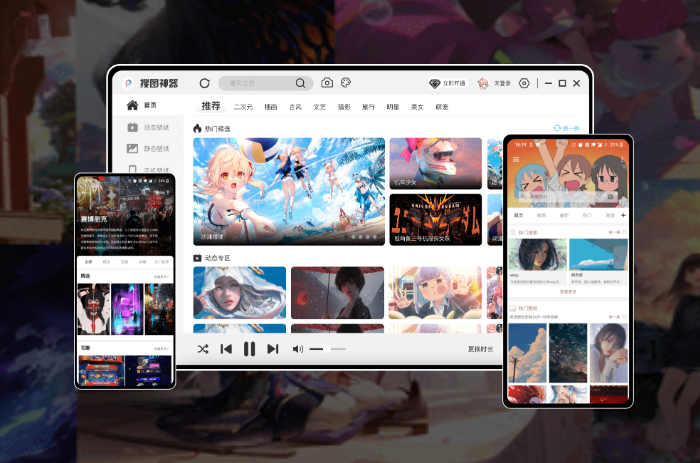
Task: Click the 动态专区 section video icon
Action: tap(197, 258)
